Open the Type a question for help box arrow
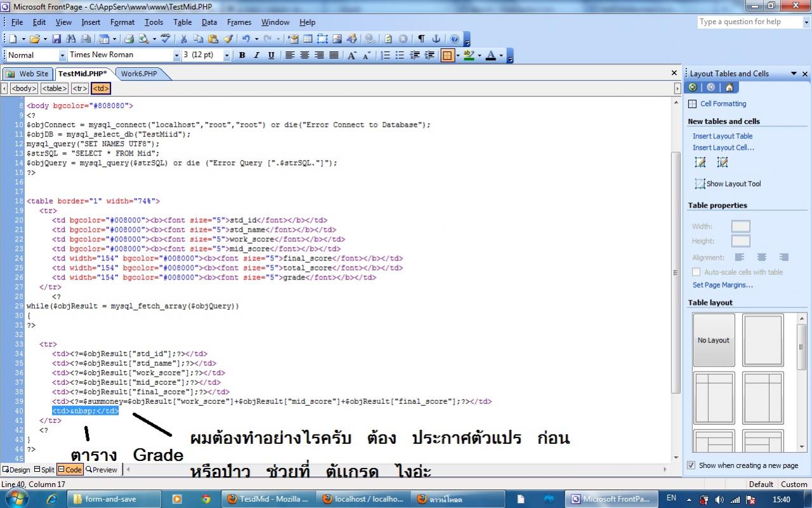812x508 pixels. coord(806,22)
